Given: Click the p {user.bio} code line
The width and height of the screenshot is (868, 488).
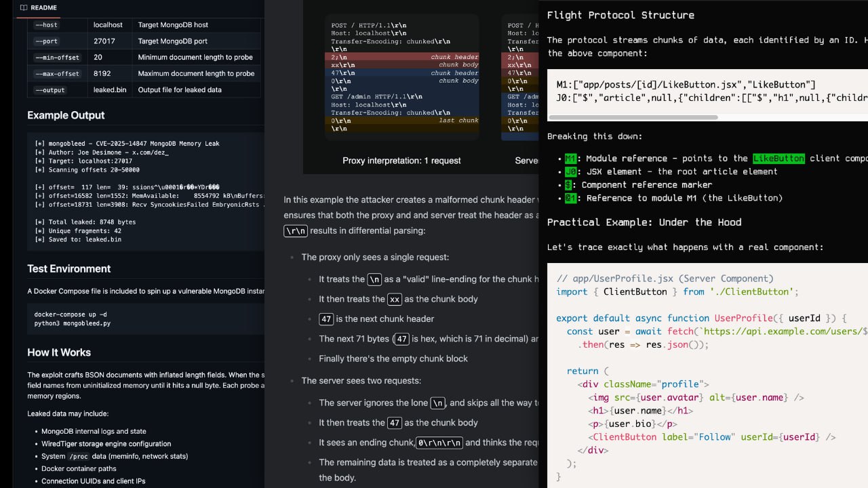Looking at the screenshot, I should pyautogui.click(x=633, y=424).
